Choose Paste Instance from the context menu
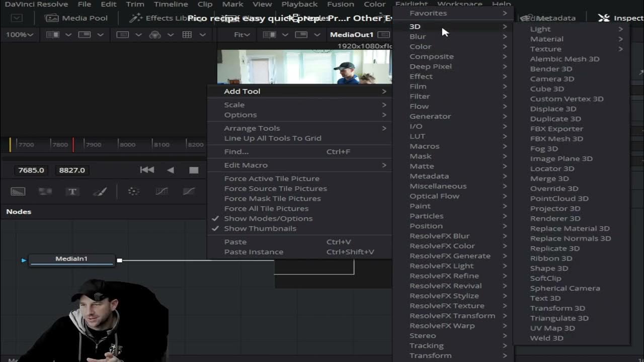The width and height of the screenshot is (644, 362). coord(300,252)
